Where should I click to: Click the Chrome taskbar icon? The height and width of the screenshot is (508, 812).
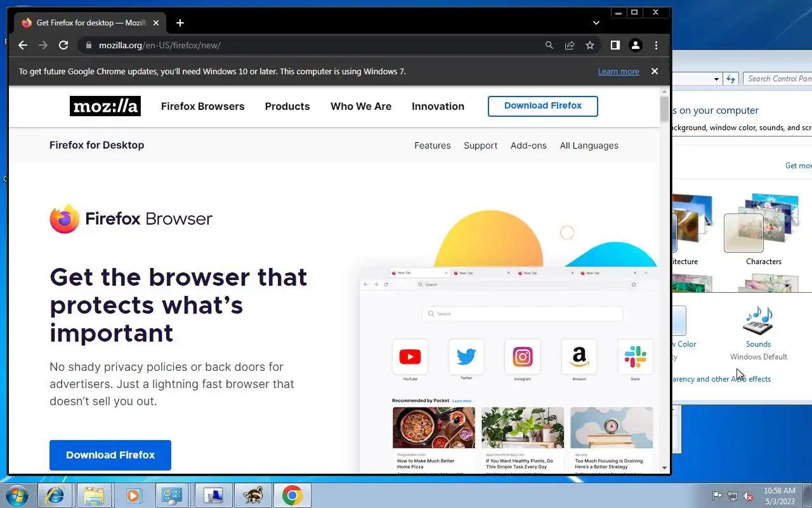coord(292,495)
